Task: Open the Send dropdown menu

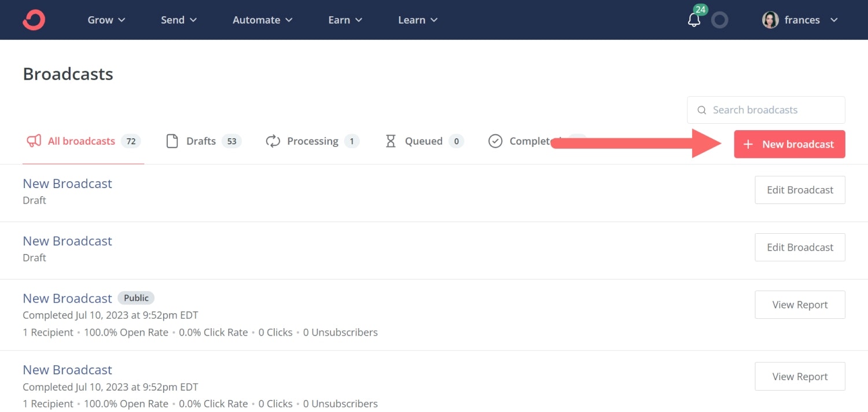Action: pos(179,20)
